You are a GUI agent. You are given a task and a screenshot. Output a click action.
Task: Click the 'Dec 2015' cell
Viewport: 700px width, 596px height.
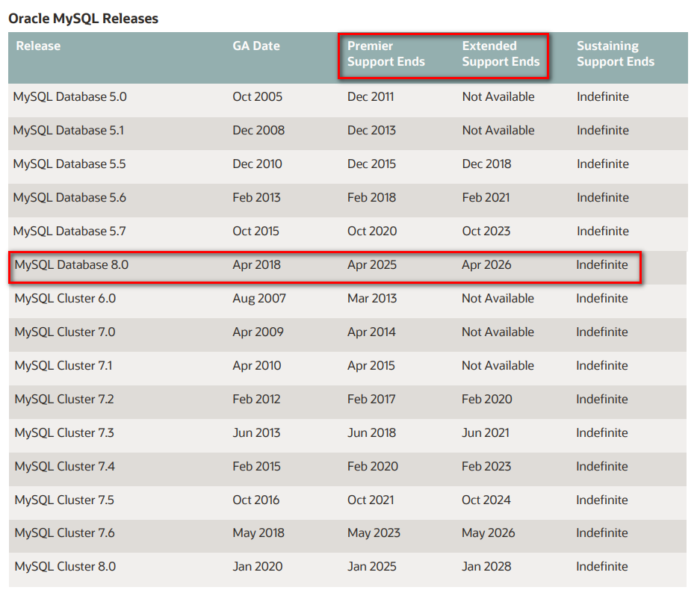371,164
